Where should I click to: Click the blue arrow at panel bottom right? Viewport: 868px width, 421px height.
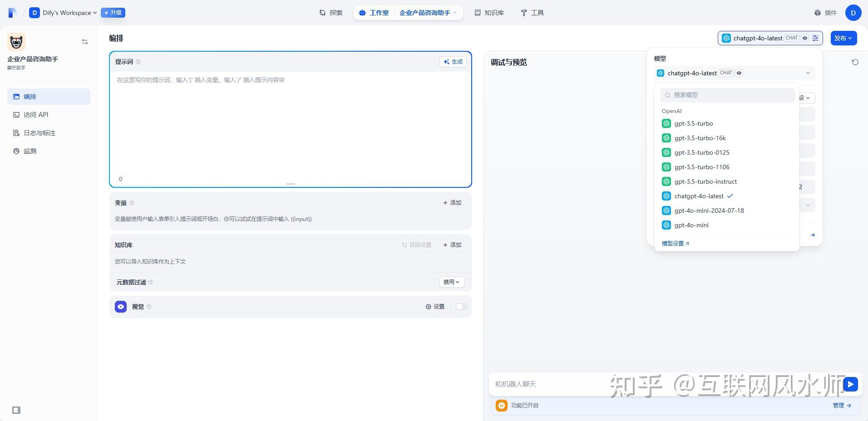813,235
